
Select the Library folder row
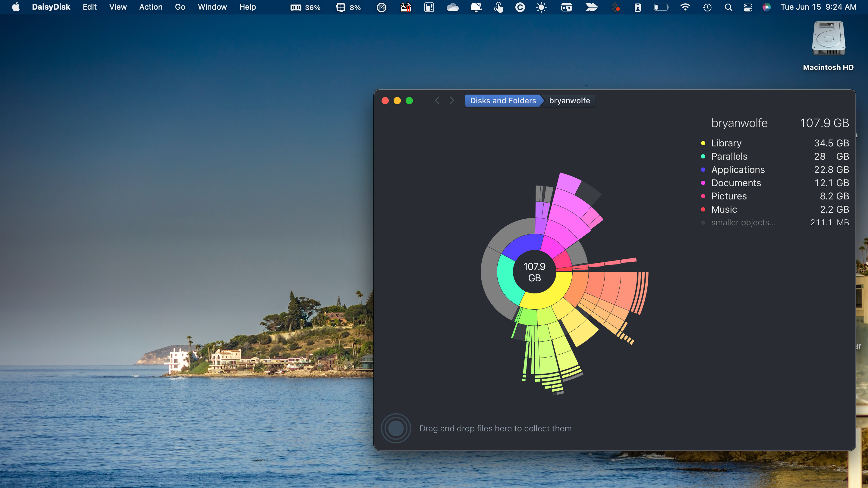pyautogui.click(x=775, y=143)
